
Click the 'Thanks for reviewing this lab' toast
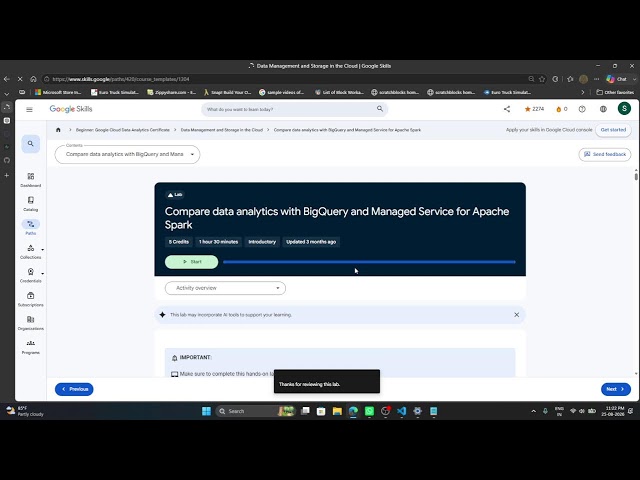(327, 381)
